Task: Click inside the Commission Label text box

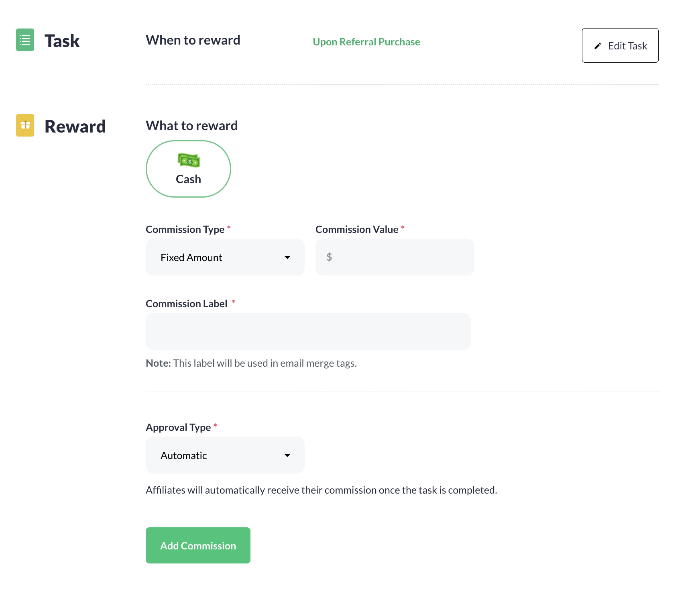Action: [307, 331]
